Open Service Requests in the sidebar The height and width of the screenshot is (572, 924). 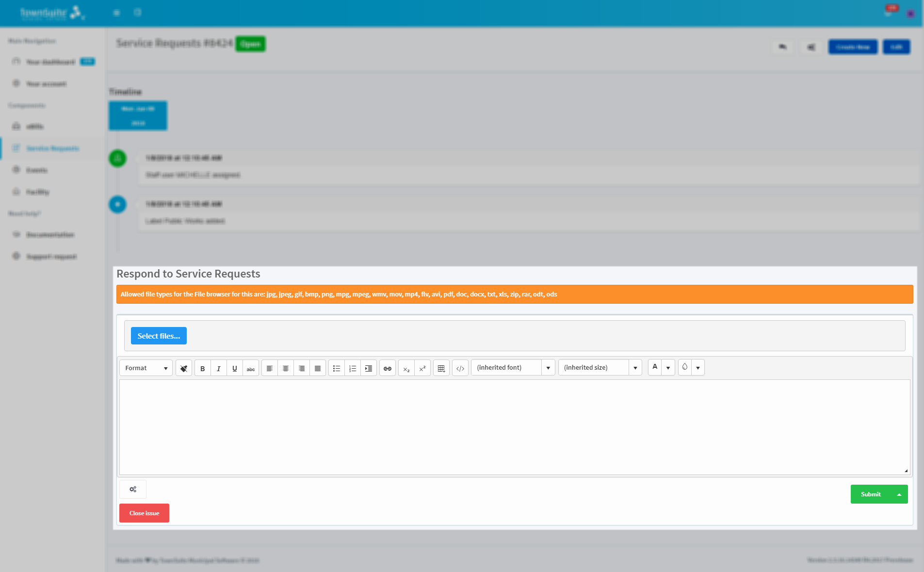(52, 148)
